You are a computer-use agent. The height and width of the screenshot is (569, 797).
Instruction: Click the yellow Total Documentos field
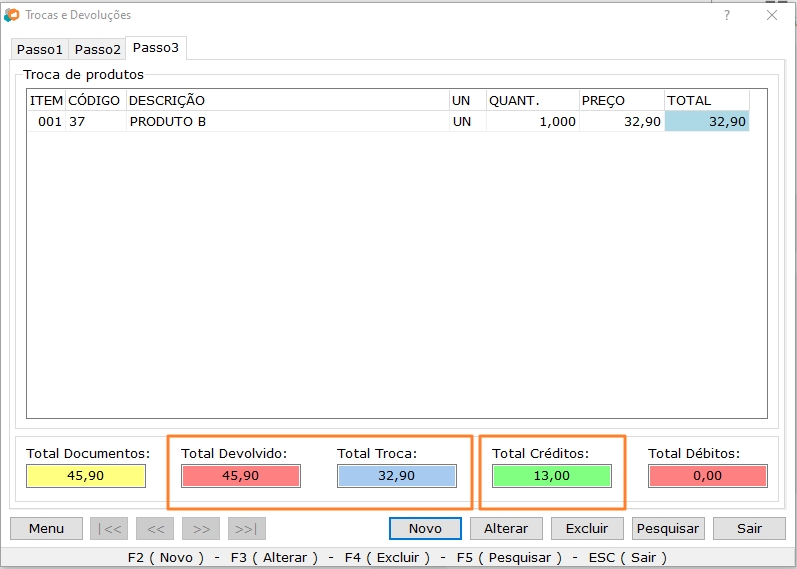tap(86, 476)
